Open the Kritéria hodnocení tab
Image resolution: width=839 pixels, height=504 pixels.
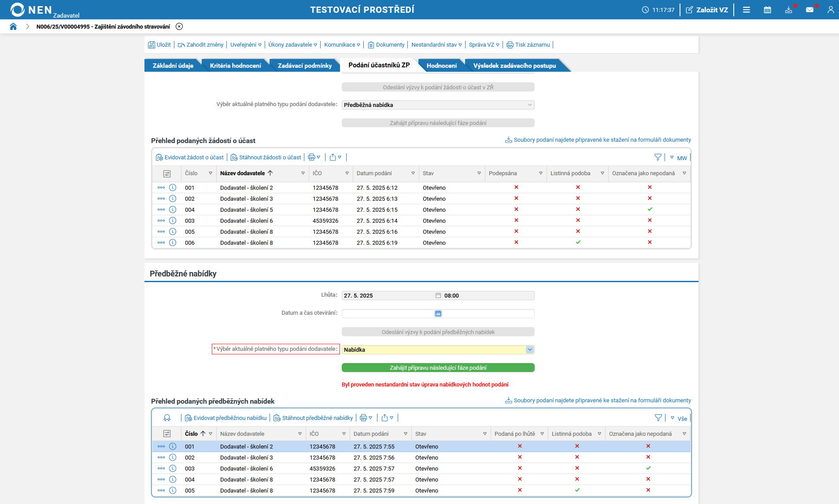point(235,66)
